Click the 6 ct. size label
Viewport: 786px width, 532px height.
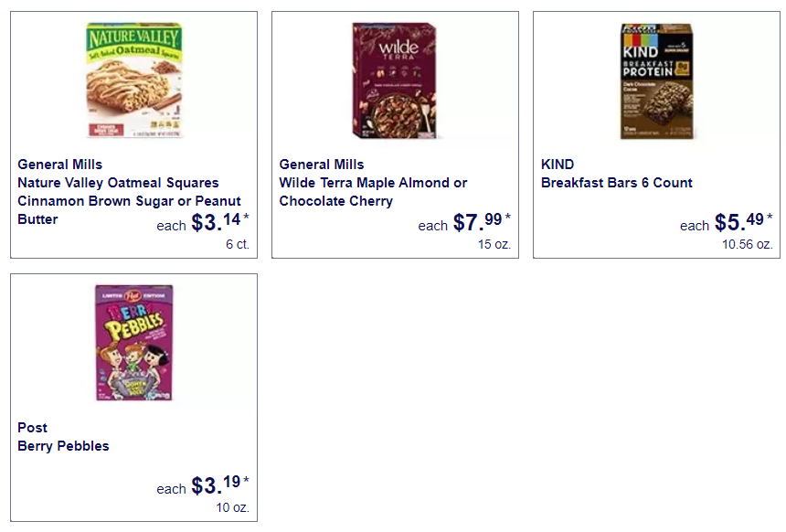tap(237, 244)
